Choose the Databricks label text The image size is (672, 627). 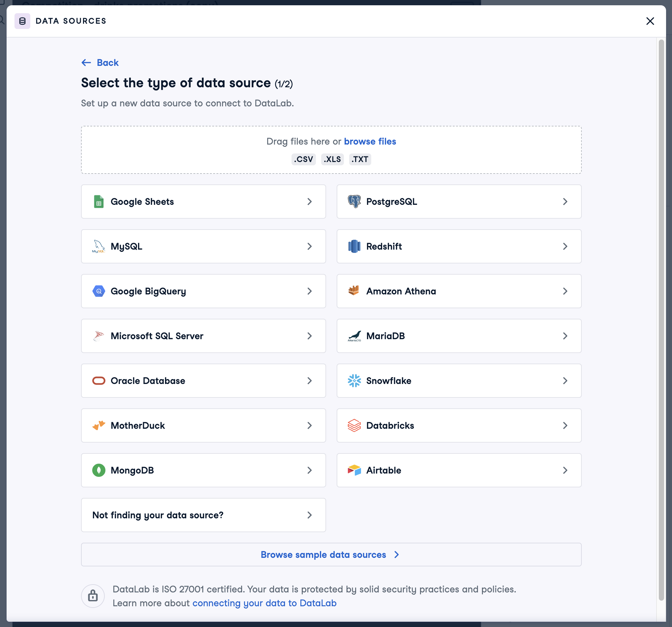[390, 425]
